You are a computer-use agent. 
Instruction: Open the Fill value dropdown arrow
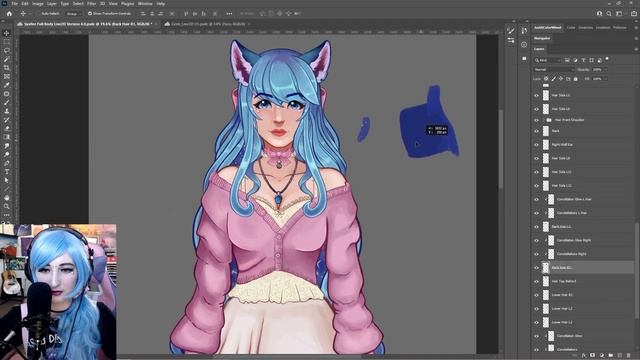coord(605,79)
